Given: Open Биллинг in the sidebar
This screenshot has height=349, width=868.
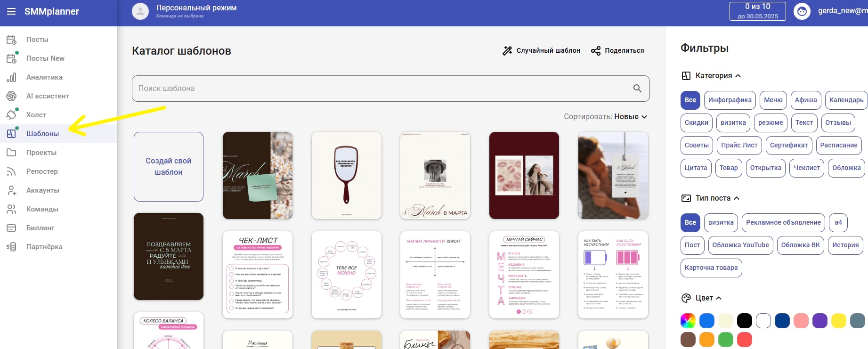Looking at the screenshot, I should (58, 228).
